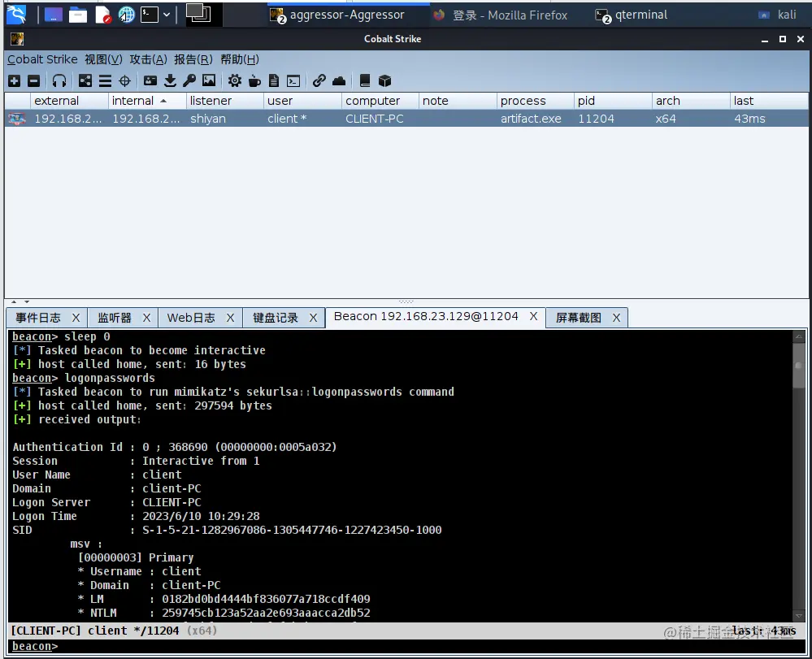Image resolution: width=812 pixels, height=659 pixels.
Task: Collapse session pane with up arrow
Action: pos(14,301)
